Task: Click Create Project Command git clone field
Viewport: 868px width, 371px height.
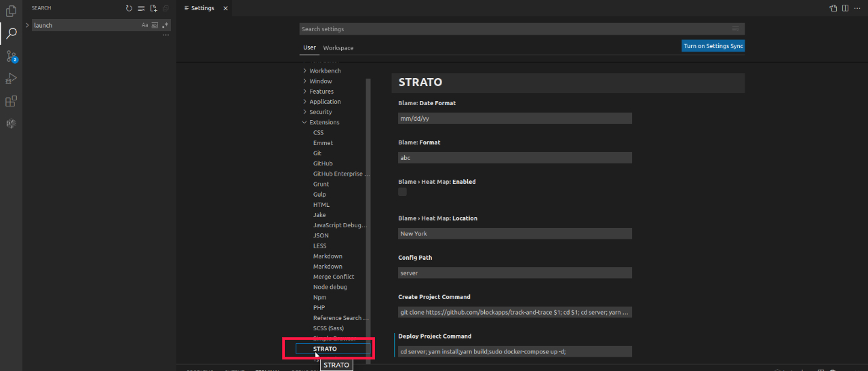Action: click(x=515, y=312)
